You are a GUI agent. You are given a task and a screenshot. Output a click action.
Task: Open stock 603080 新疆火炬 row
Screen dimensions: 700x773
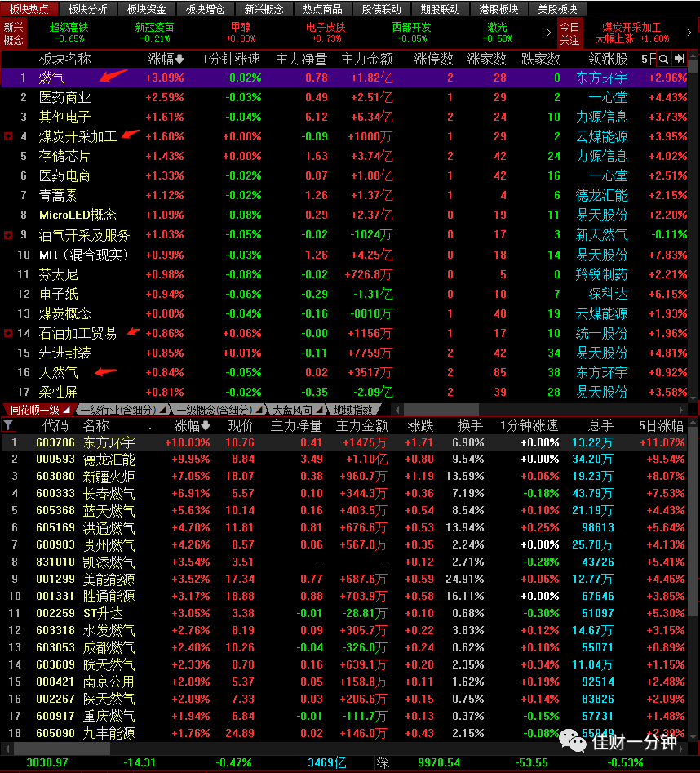(x=345, y=476)
